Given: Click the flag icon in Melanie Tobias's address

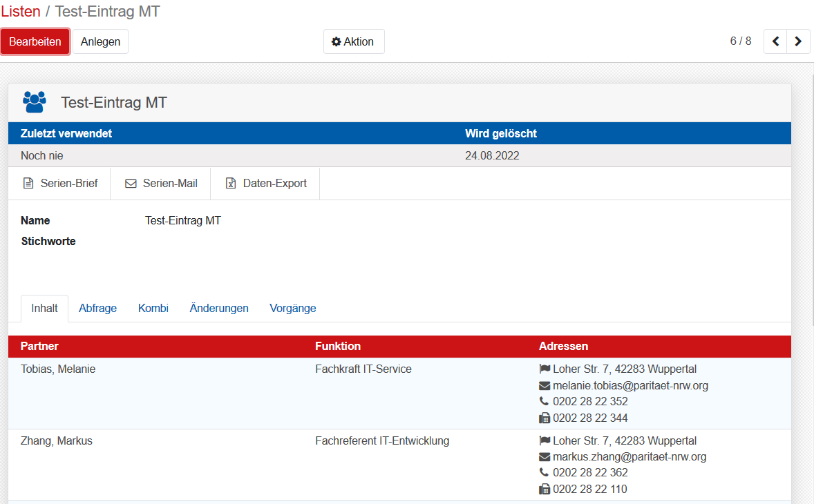Looking at the screenshot, I should 545,369.
